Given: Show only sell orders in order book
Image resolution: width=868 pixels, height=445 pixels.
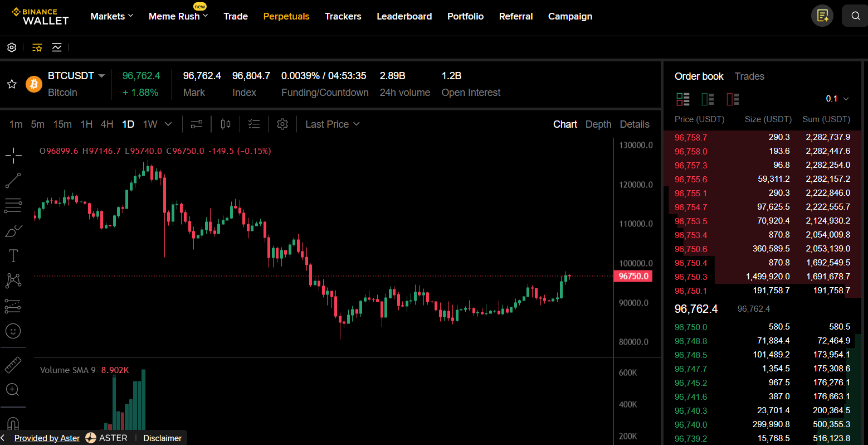Looking at the screenshot, I should click(x=733, y=99).
